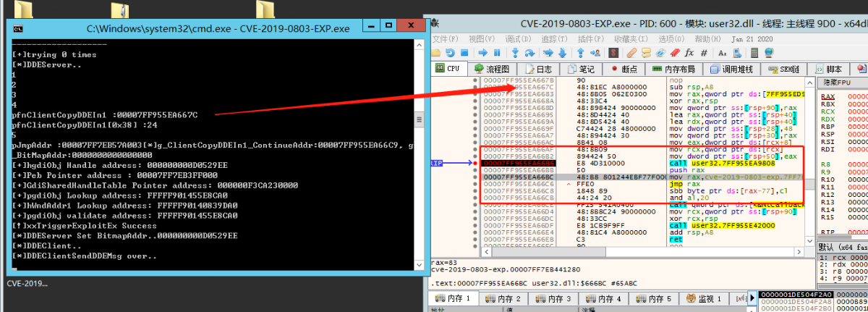This screenshot has width=868, height=312.
Task: Click the Open file icon in x64dbg toolbar
Action: 435,52
